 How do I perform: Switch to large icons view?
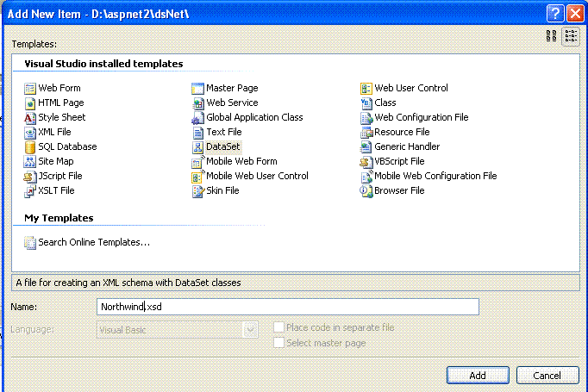point(551,36)
